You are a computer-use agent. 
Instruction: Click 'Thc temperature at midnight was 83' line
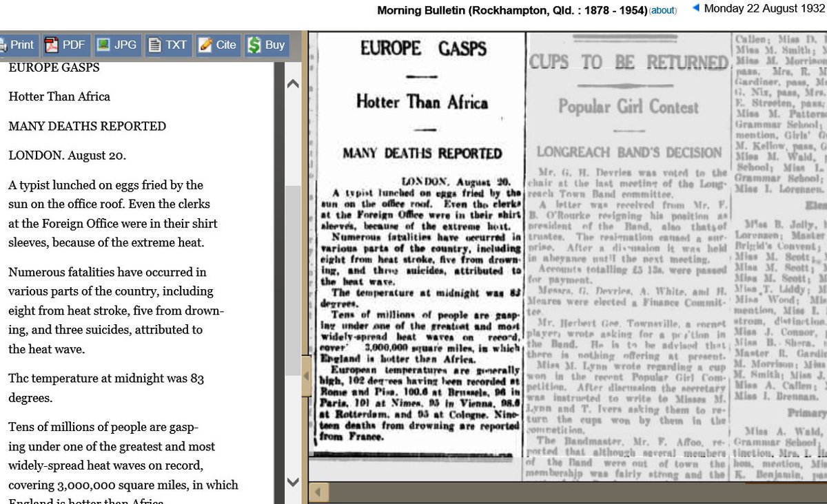coord(106,379)
